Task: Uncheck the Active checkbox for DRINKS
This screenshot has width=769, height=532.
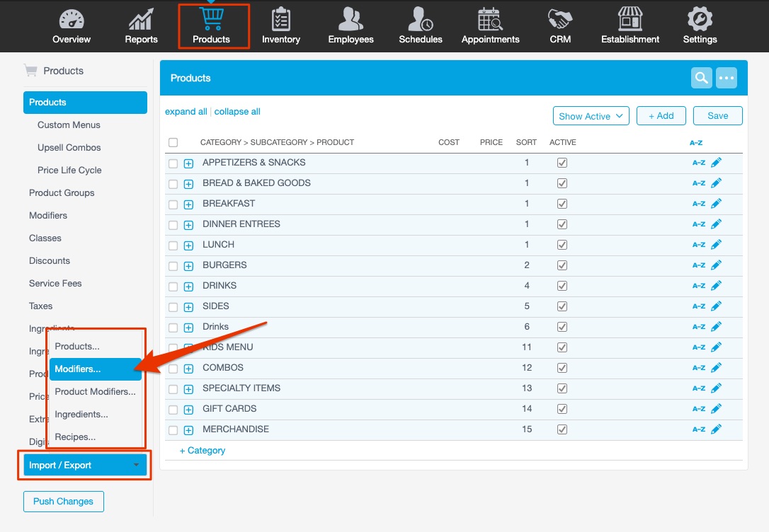Action: point(562,286)
